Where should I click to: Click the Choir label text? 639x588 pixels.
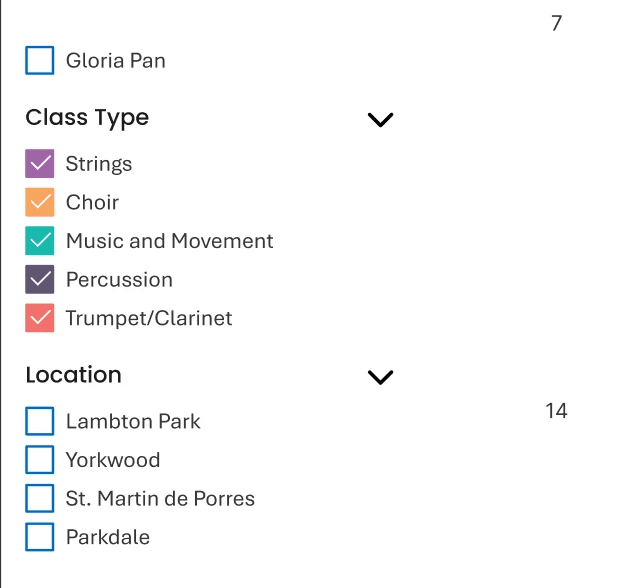pyautogui.click(x=92, y=203)
